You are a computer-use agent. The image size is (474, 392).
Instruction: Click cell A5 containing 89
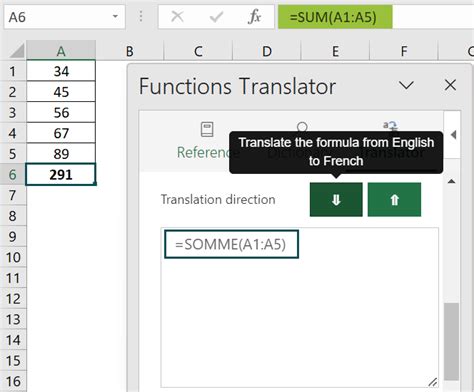pyautogui.click(x=61, y=154)
